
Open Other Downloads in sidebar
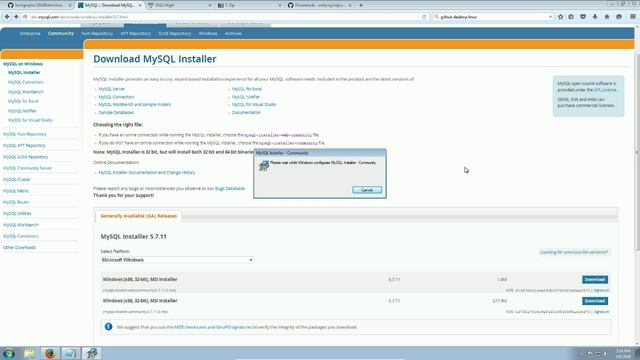19,247
